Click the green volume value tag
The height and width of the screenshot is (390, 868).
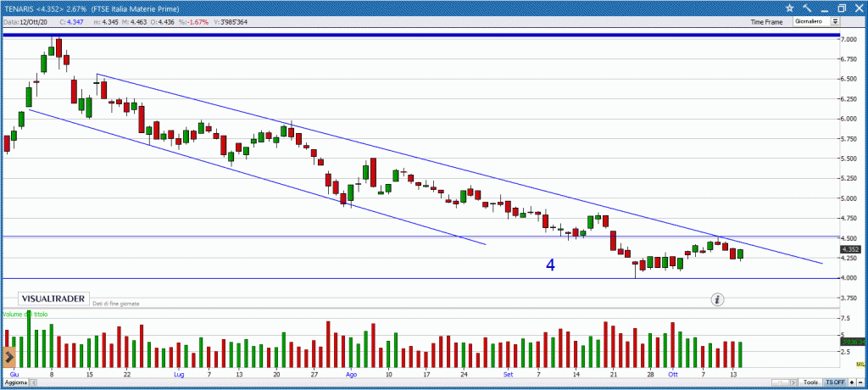coord(853,342)
